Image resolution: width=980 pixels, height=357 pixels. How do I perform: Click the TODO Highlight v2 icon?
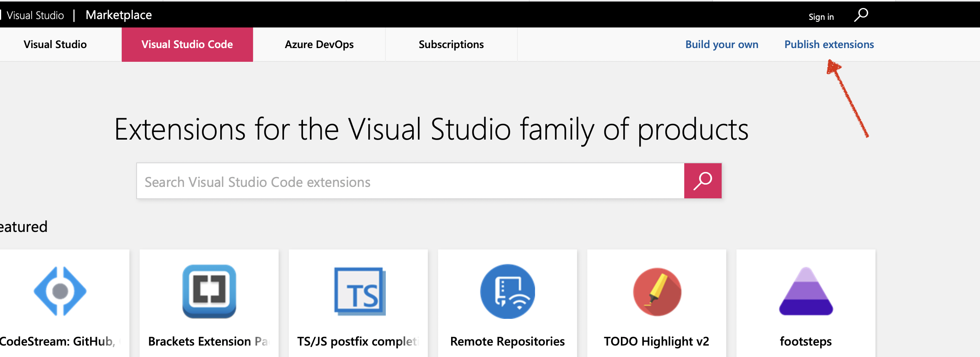[x=657, y=292]
